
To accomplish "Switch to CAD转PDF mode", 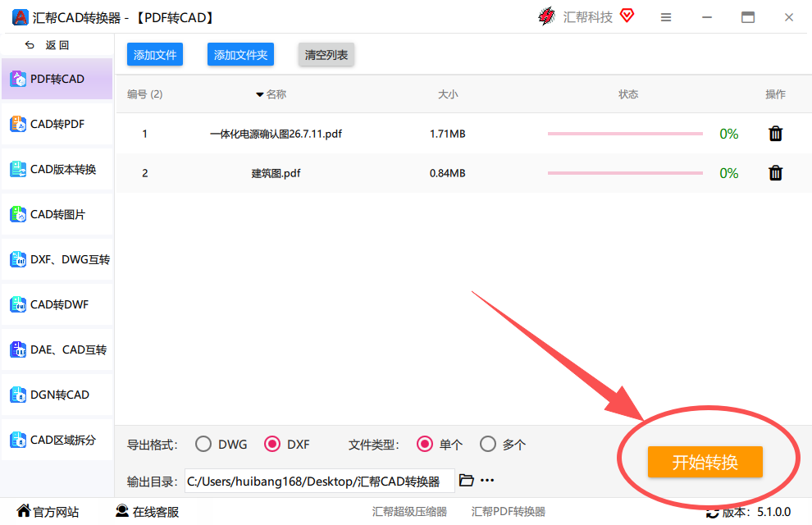I will tap(57, 124).
